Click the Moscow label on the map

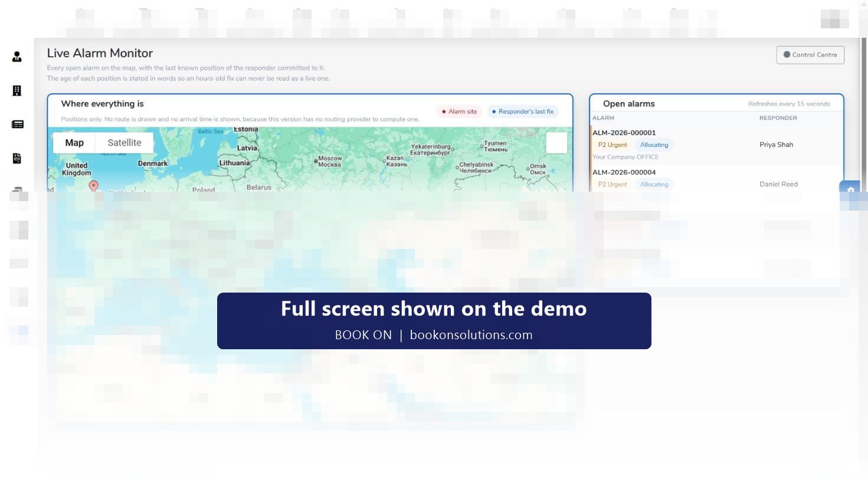point(328,161)
